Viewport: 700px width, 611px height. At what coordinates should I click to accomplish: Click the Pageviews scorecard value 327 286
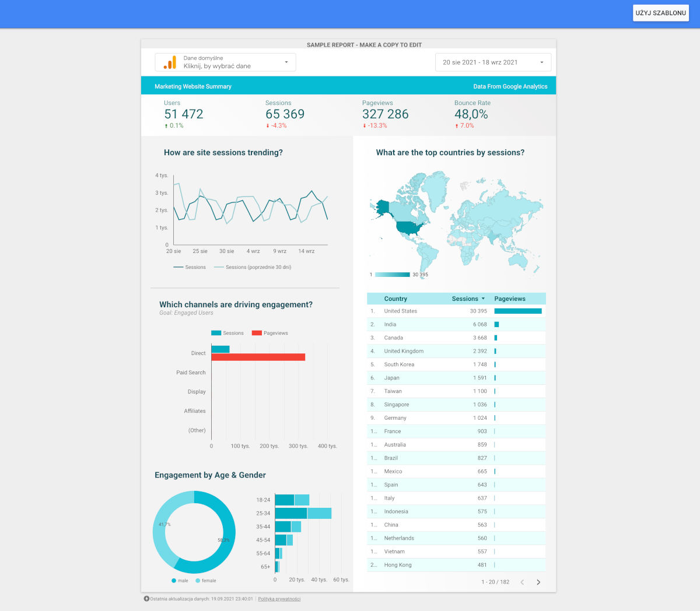(386, 114)
